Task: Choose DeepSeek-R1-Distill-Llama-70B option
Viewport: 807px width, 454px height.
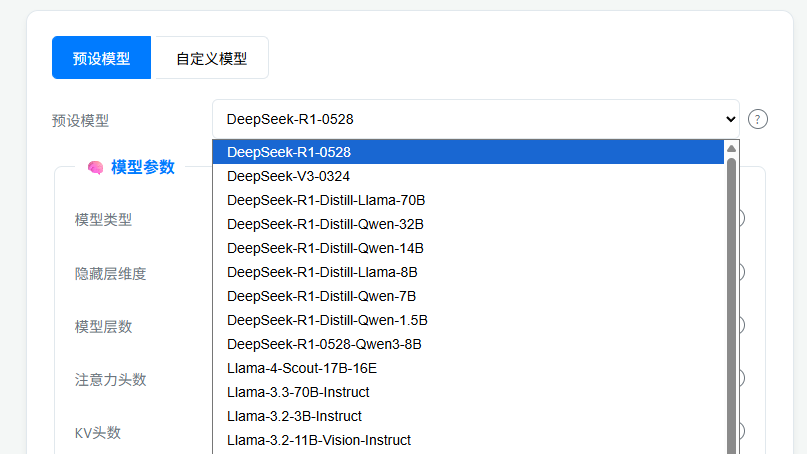Action: (468, 200)
